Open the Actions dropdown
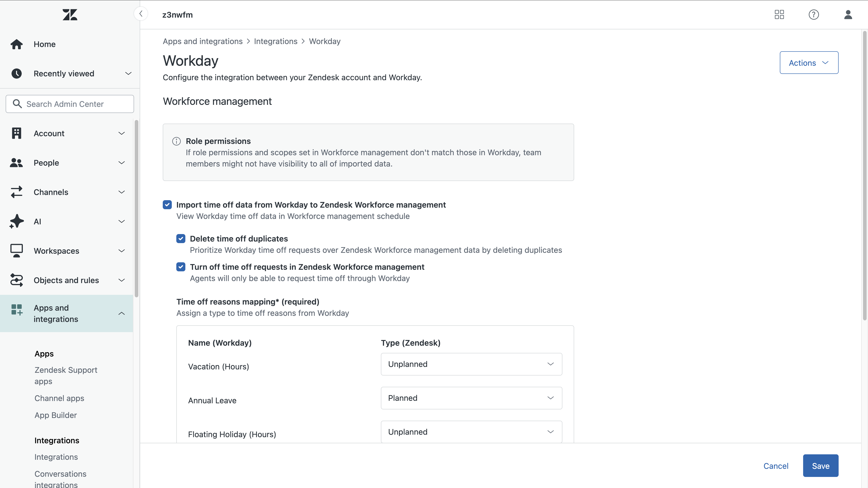The height and width of the screenshot is (488, 868). 809,63
